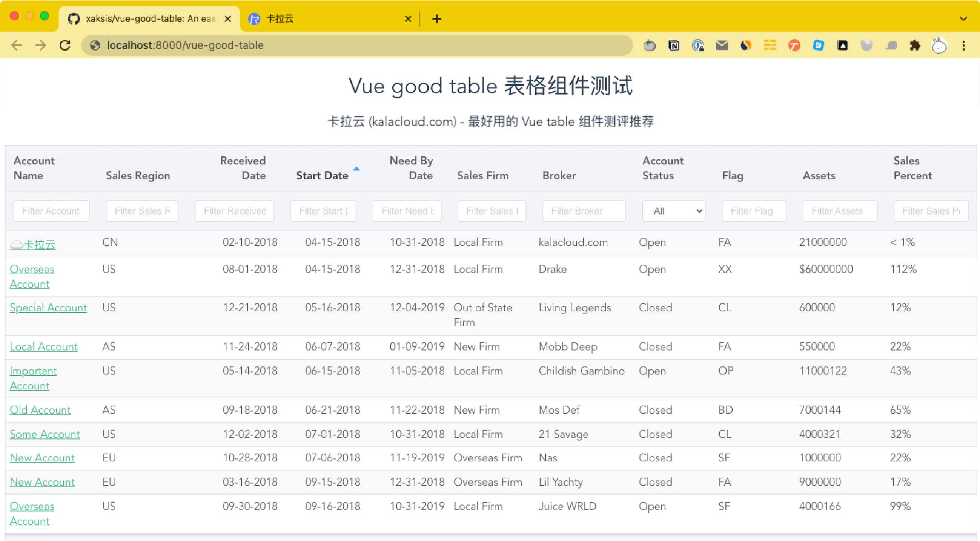This screenshot has width=980, height=541.
Task: Click the Kalacloud tab icon in browser
Action: (255, 18)
